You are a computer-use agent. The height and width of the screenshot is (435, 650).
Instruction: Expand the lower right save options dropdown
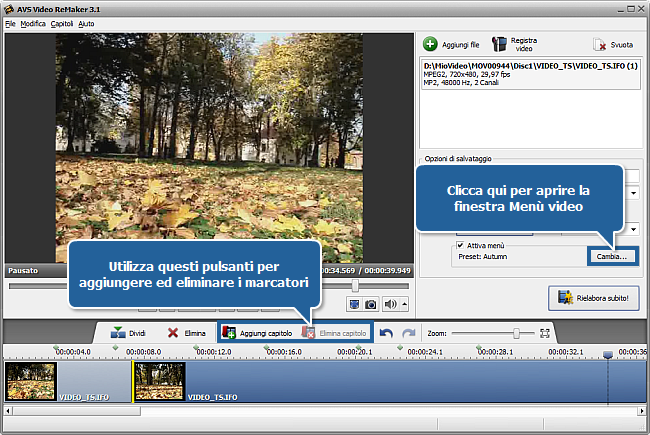634,230
